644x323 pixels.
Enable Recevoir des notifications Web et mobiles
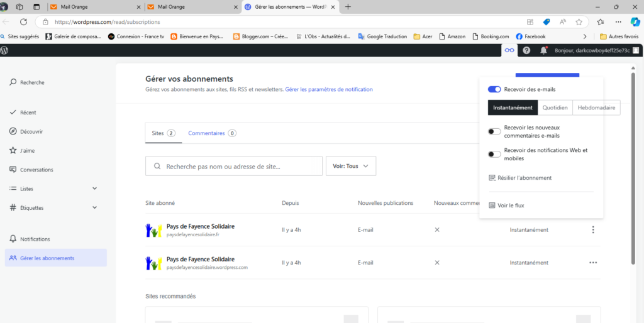[494, 154]
